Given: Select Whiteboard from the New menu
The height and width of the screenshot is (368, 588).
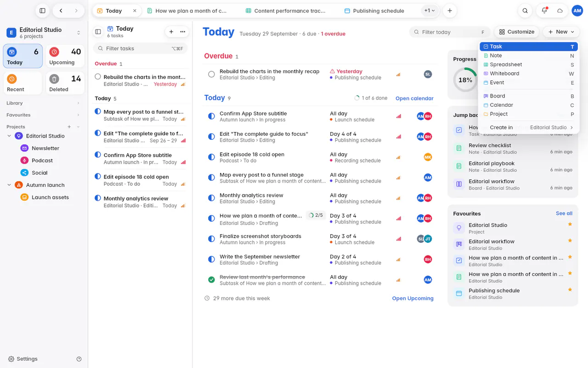Looking at the screenshot, I should pos(528,74).
